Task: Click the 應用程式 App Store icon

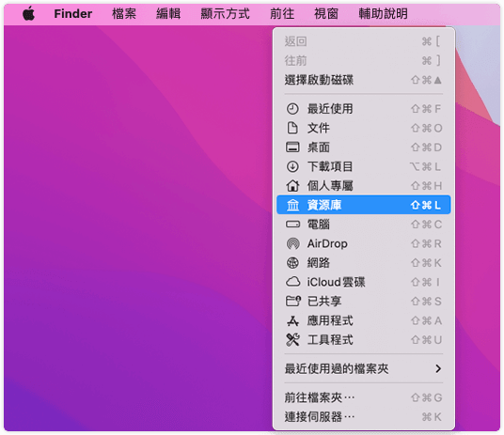Action: click(292, 320)
